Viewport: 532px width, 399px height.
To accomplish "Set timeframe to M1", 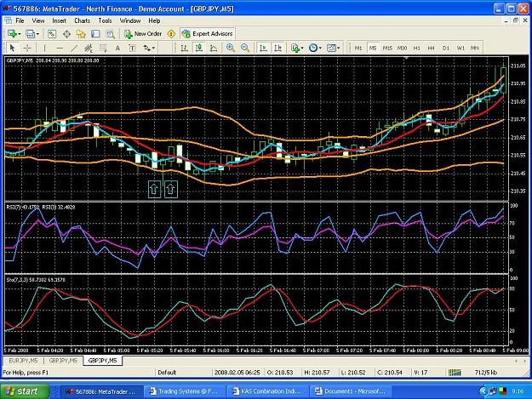I will point(358,48).
